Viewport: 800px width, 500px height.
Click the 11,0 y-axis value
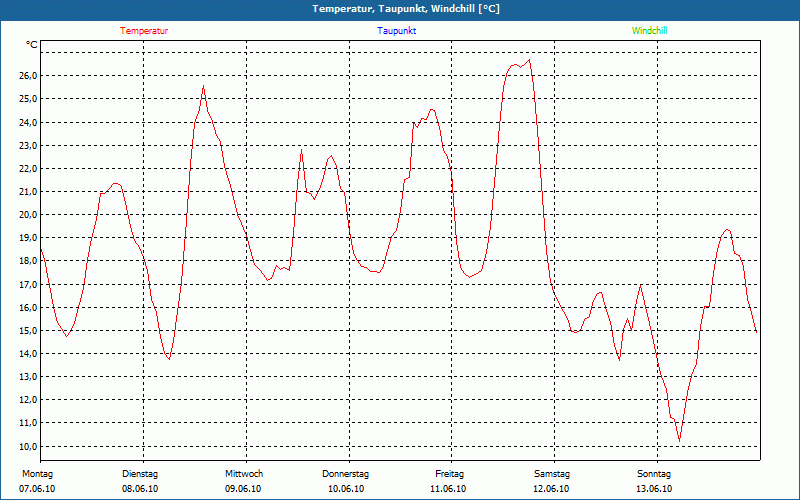point(29,423)
